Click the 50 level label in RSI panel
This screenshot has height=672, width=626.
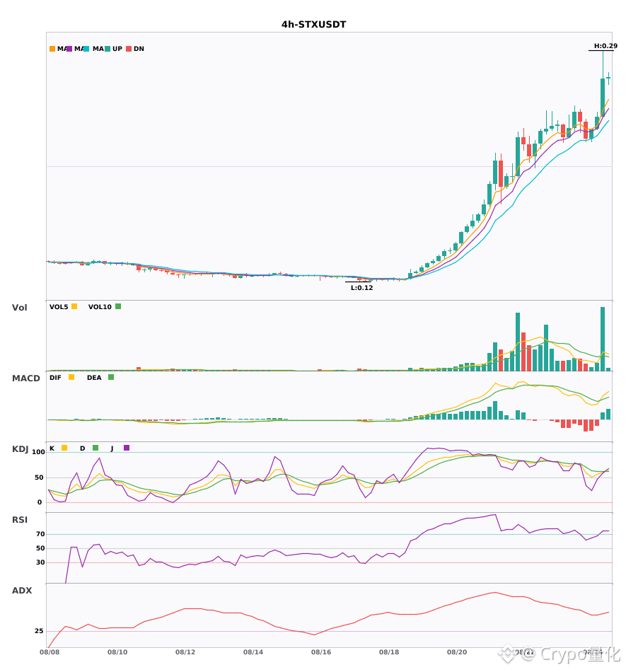tap(40, 548)
